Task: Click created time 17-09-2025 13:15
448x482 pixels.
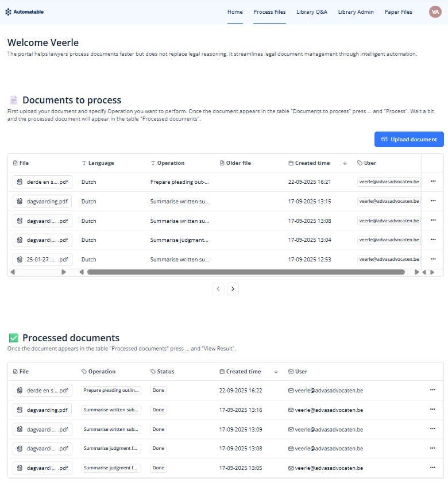Action: (310, 201)
